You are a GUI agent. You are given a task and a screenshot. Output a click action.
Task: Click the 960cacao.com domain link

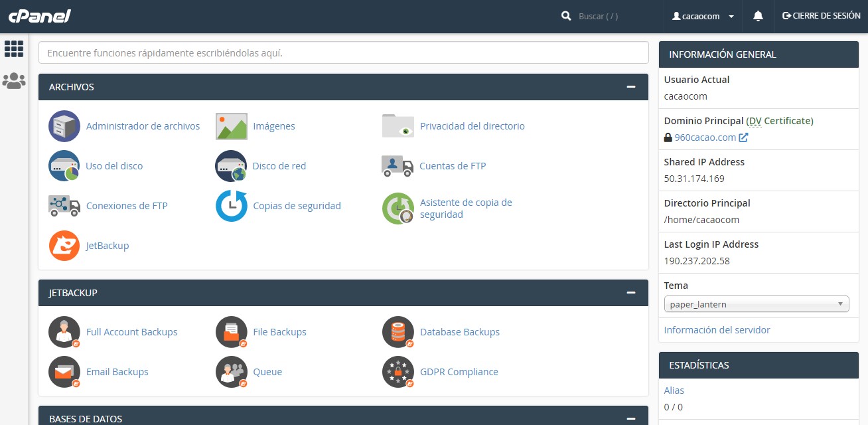coord(705,137)
